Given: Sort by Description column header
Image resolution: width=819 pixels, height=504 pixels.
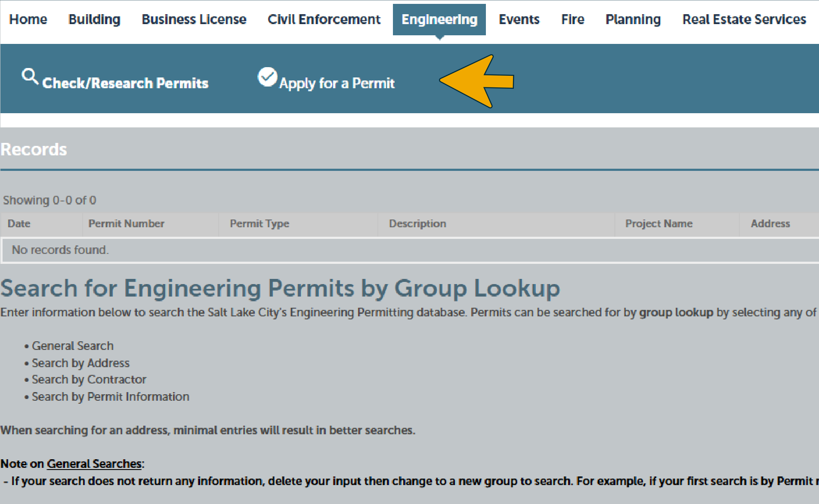Looking at the screenshot, I should [x=417, y=224].
